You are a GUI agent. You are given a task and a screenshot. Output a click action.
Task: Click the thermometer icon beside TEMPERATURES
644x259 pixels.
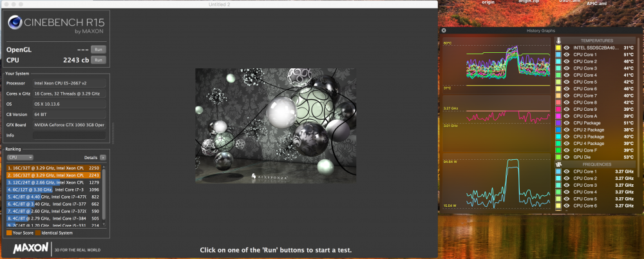click(558, 41)
